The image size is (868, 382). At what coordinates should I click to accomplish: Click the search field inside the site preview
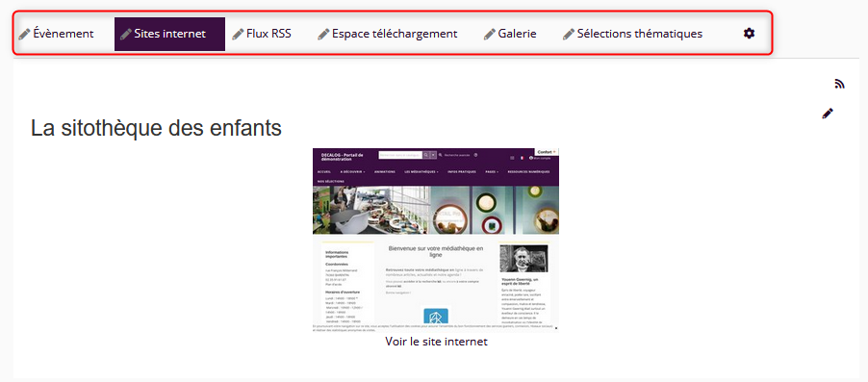point(400,156)
